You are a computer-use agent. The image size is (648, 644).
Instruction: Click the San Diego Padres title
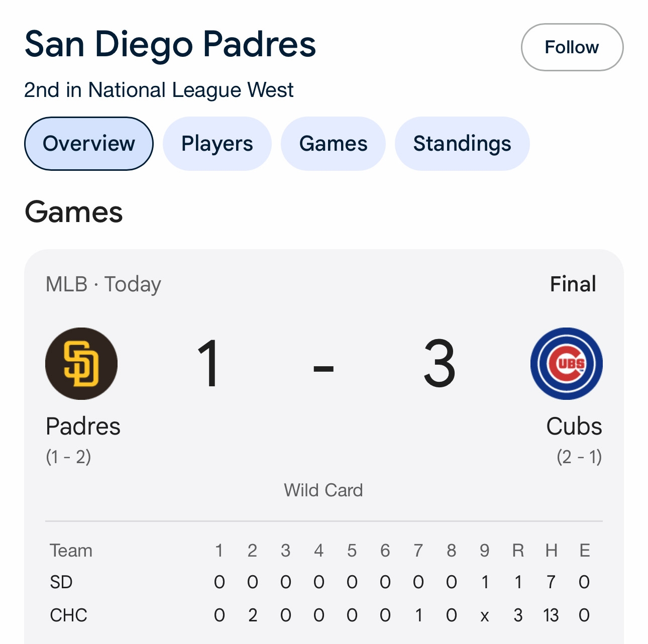coord(170,44)
